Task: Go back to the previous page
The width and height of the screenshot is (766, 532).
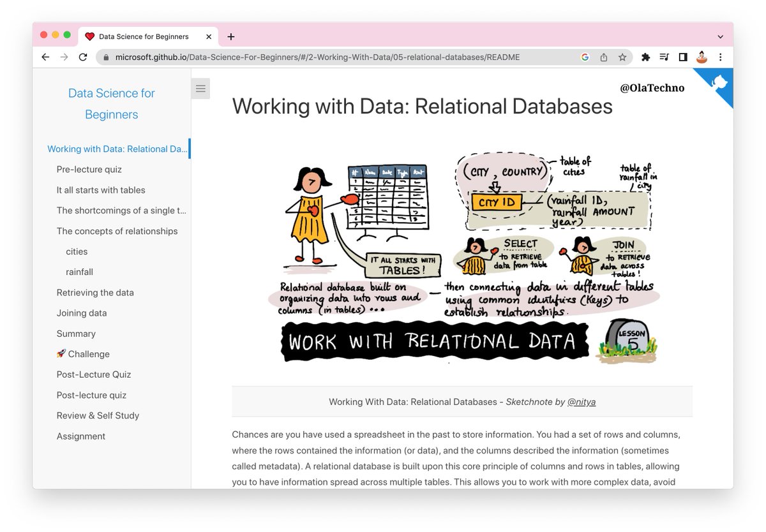Action: 45,57
